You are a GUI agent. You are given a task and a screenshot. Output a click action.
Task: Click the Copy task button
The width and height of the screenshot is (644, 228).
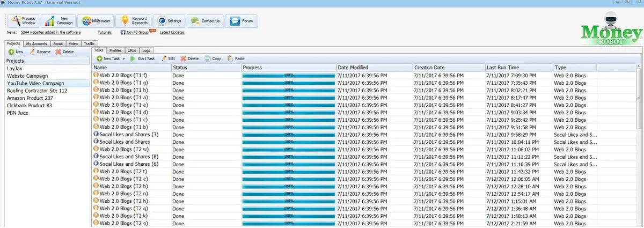coord(213,58)
